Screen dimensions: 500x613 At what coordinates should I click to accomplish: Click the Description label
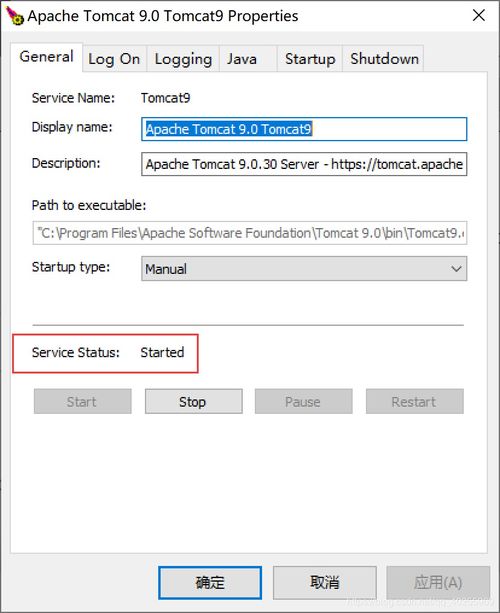tap(66, 163)
